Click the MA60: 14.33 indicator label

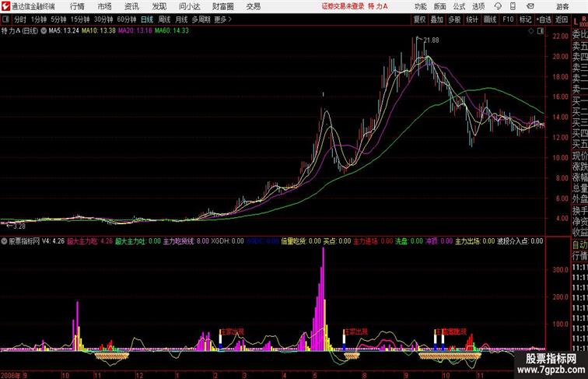172,31
